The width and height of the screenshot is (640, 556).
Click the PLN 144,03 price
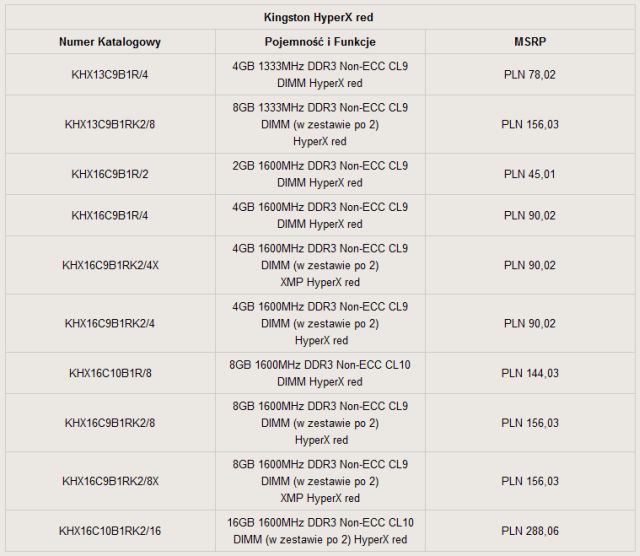[x=529, y=373]
